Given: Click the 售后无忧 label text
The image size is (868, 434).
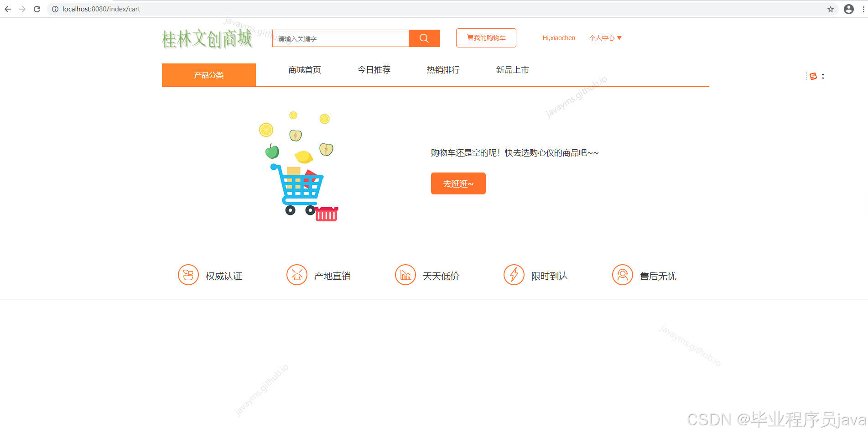Looking at the screenshot, I should (x=658, y=276).
